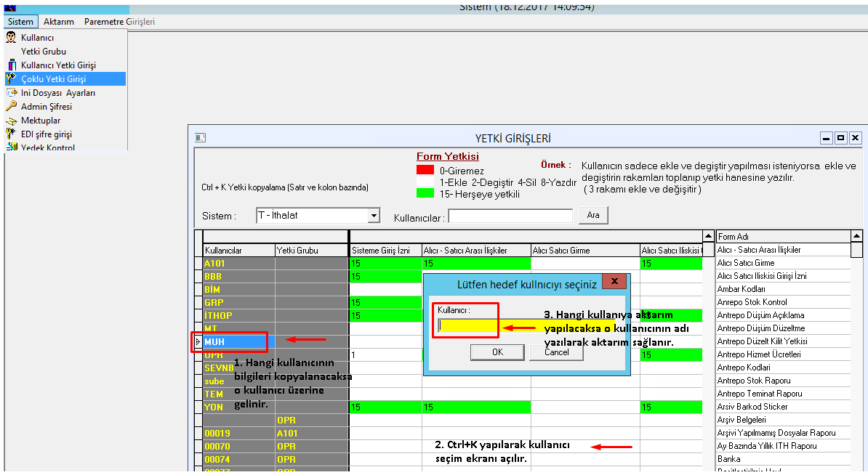Click the EDI şifre girişi icon
Image resolution: width=868 pixels, height=475 pixels.
pyautogui.click(x=11, y=134)
